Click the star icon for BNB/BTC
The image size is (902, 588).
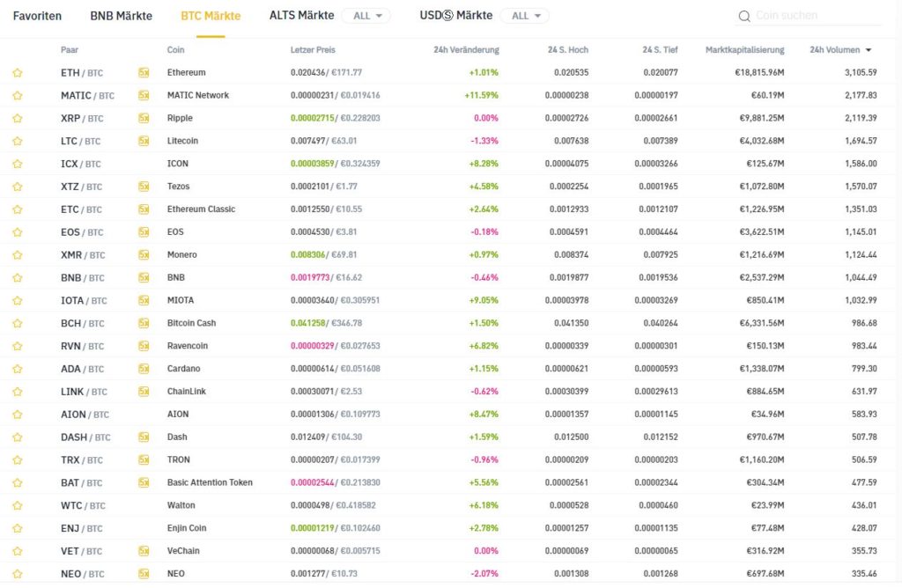18,277
